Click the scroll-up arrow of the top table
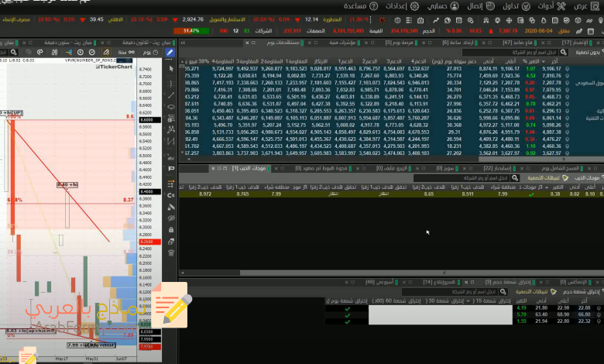Viewport: 604px width, 364px height. coord(182,62)
